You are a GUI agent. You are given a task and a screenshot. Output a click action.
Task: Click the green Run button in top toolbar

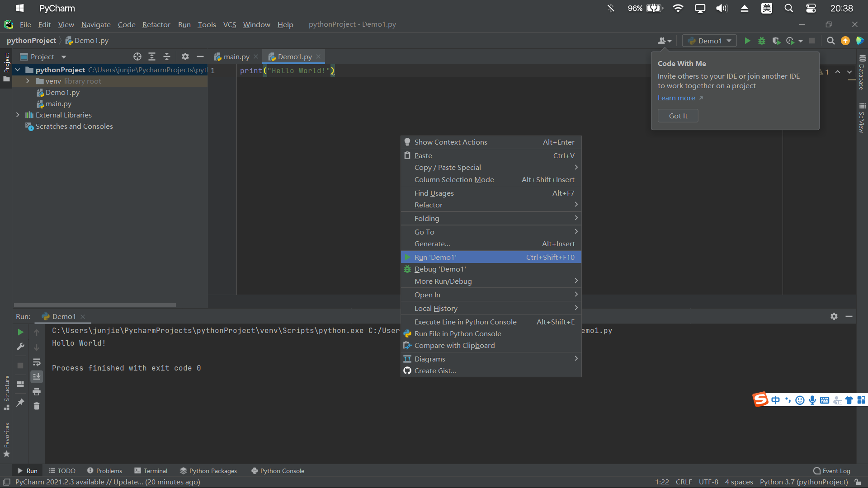coord(747,41)
